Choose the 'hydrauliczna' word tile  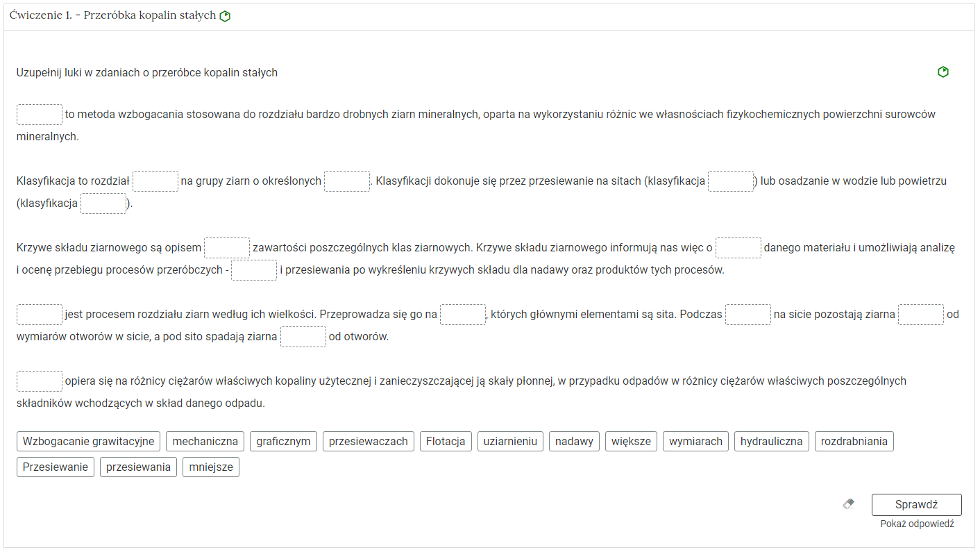(x=771, y=442)
